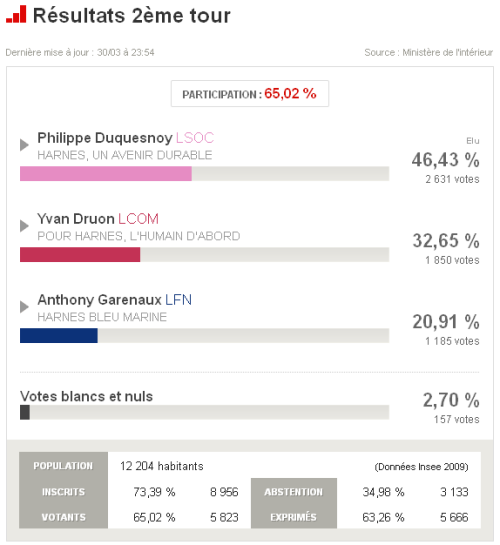Click the blue Garenaux vote bar
The height and width of the screenshot is (545, 500).
[59, 335]
